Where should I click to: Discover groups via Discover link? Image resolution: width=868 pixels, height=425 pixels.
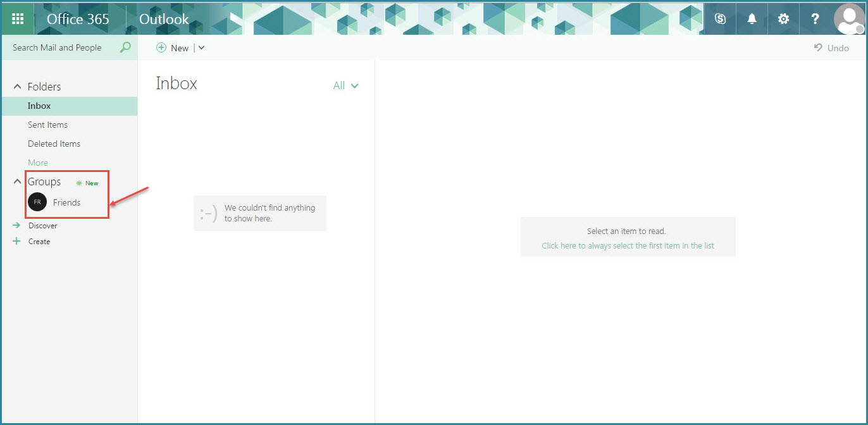click(x=42, y=226)
